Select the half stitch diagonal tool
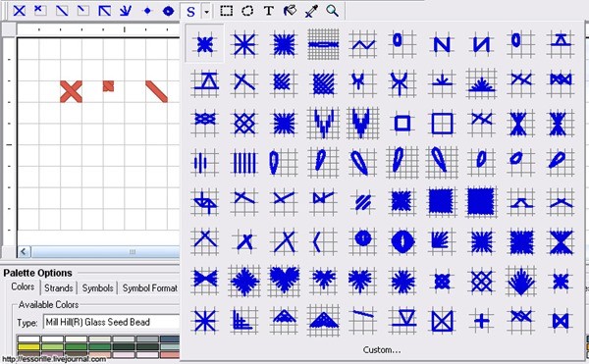This screenshot has height=364, width=589. coord(62,11)
